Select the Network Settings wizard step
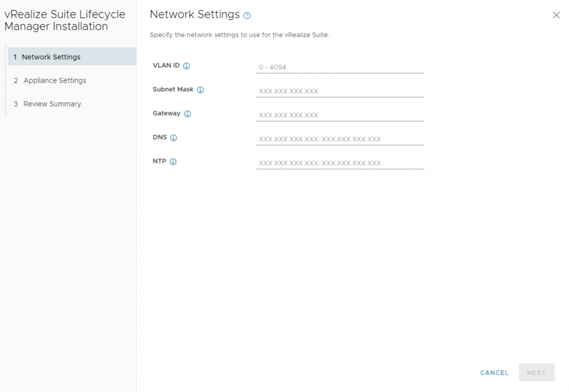 [51, 57]
